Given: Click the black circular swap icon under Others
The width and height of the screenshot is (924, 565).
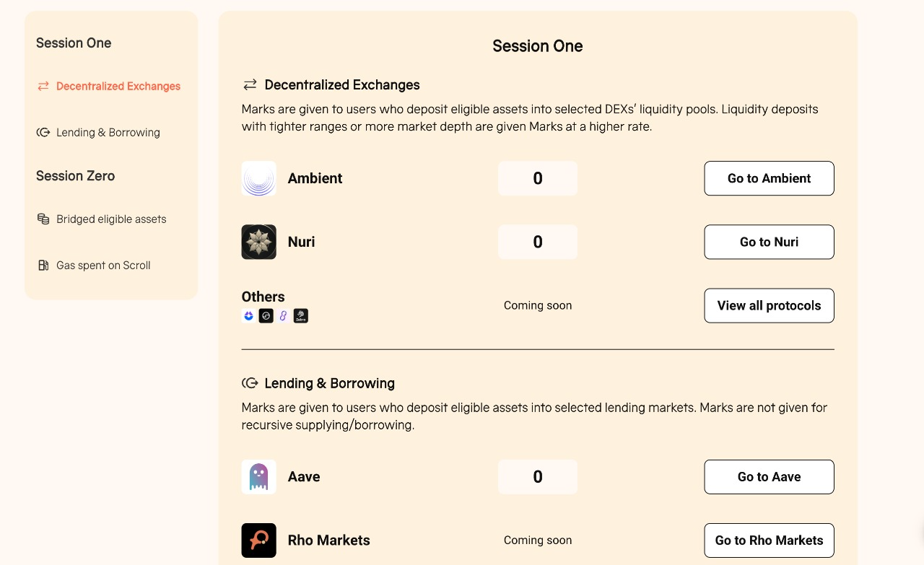Looking at the screenshot, I should pyautogui.click(x=266, y=315).
